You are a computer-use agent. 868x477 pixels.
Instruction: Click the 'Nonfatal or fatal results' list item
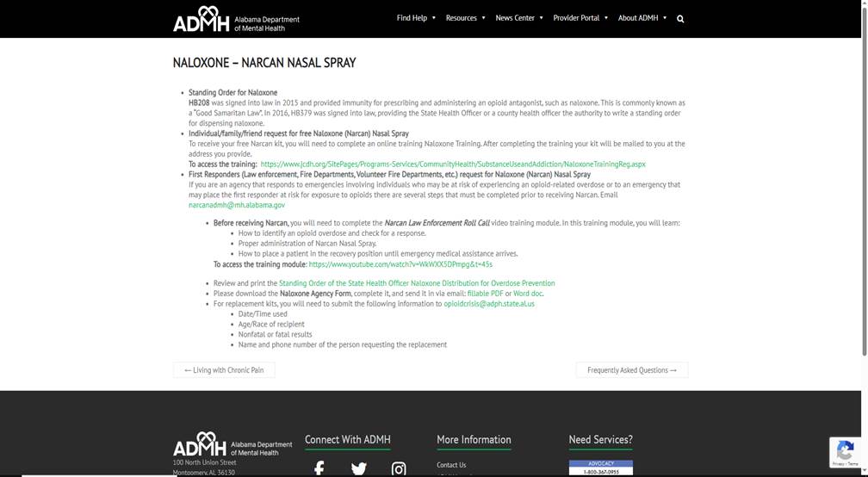276,334
